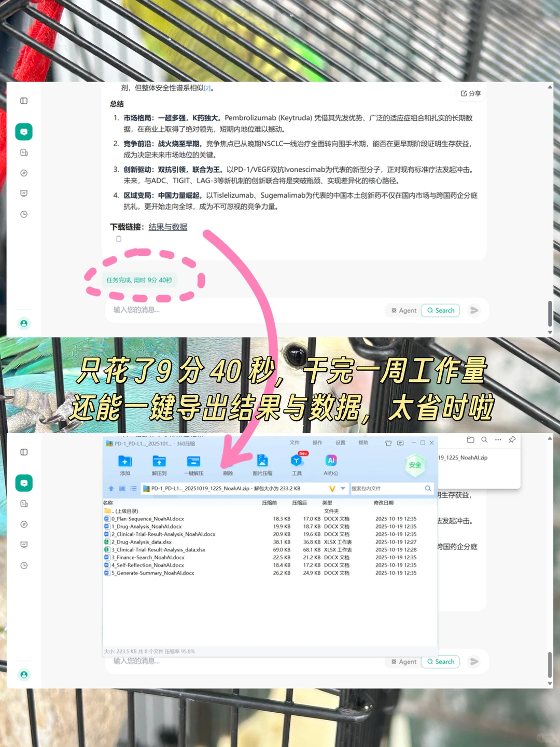Open the history clock icon left of the 下载链接 row

tap(24, 214)
